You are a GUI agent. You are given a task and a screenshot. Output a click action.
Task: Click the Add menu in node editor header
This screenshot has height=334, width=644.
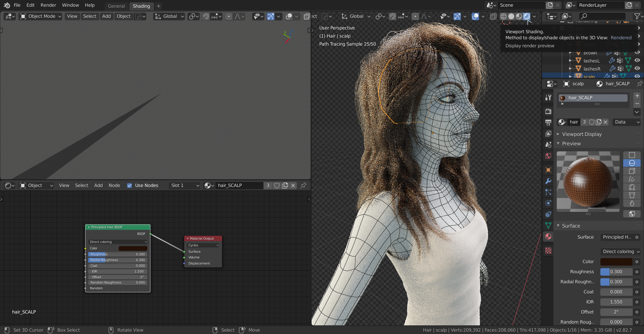98,186
